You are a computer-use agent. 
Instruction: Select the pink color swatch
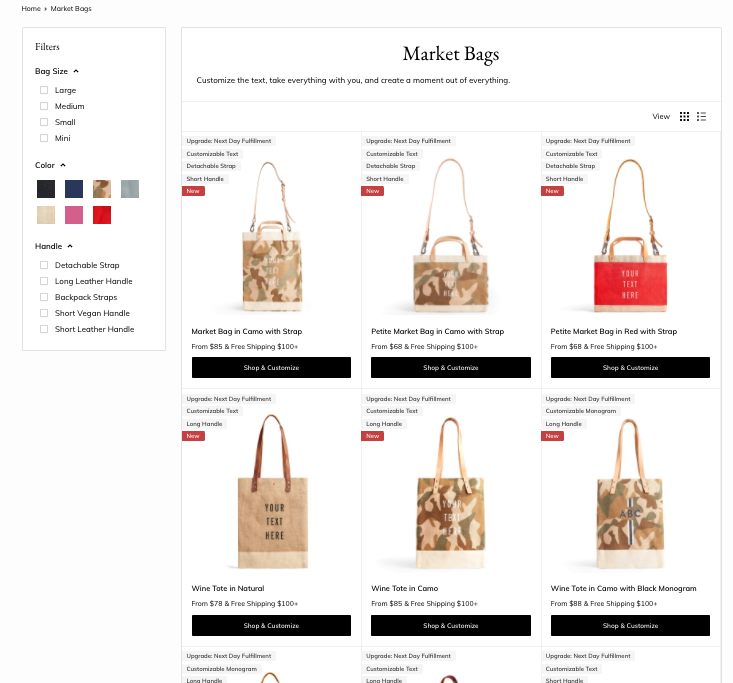point(74,215)
